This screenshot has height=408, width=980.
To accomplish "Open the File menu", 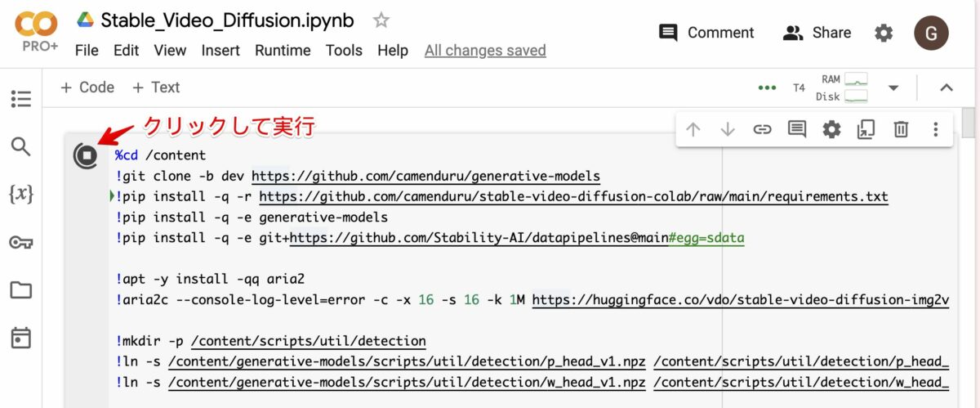I will pyautogui.click(x=87, y=51).
